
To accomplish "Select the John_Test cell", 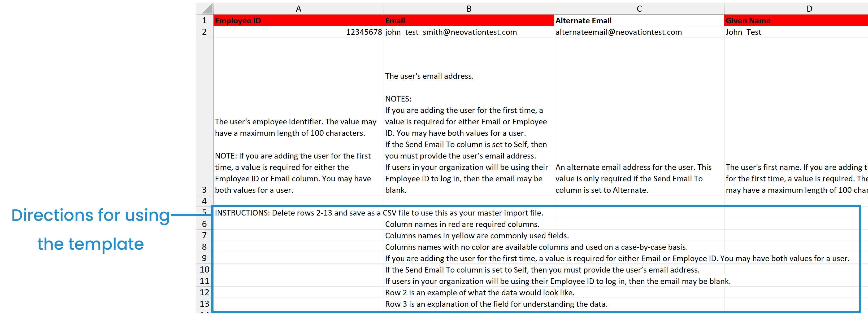I will (796, 32).
